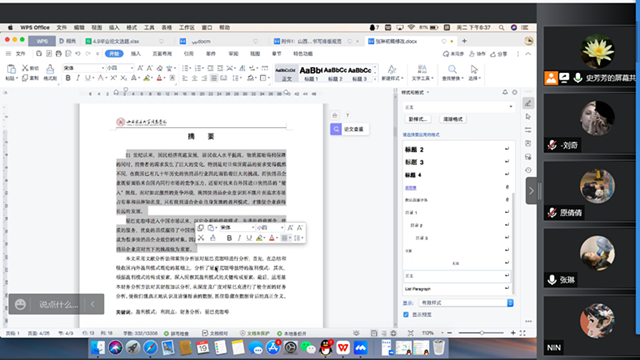Open the Page Layout ribbon tab

click(x=162, y=53)
